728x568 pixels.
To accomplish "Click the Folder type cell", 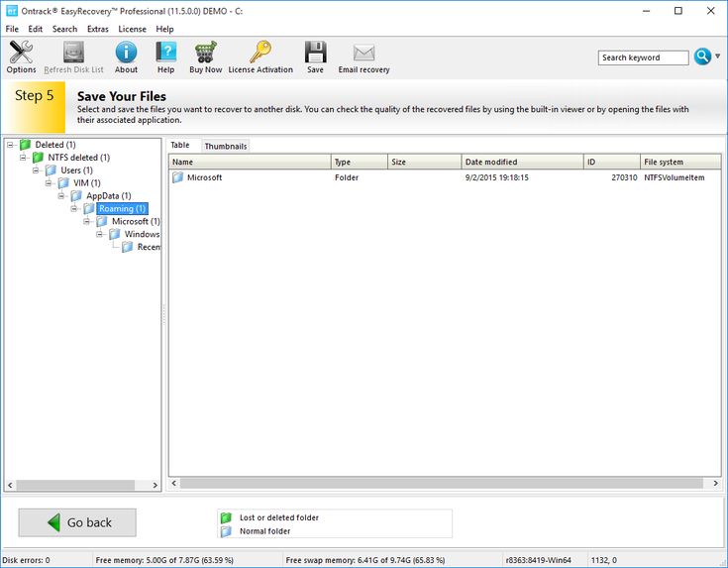I will click(x=347, y=177).
